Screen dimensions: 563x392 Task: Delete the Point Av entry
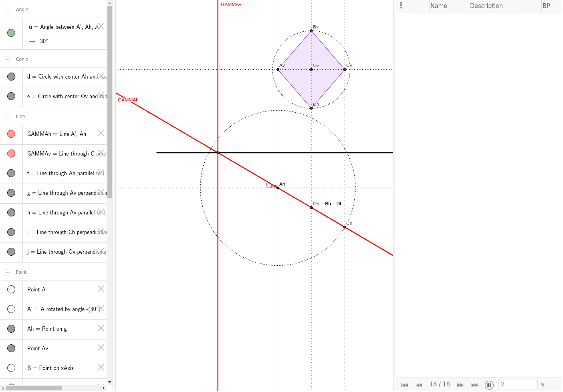tap(101, 348)
